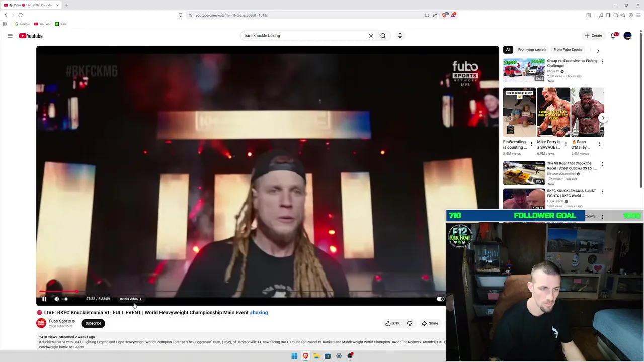Image resolution: width=644 pixels, height=362 pixels.
Task: Open options for the Ice Fishing Challenge video
Action: click(602, 62)
